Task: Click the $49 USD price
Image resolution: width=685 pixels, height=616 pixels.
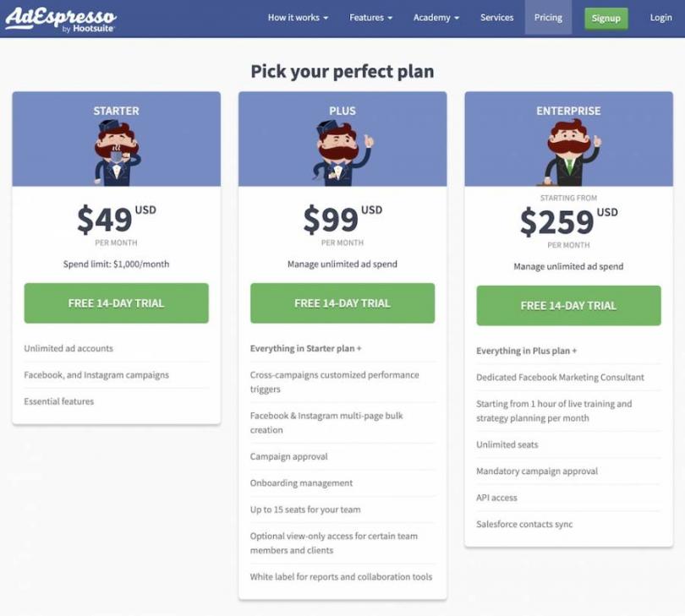Action: click(x=116, y=220)
